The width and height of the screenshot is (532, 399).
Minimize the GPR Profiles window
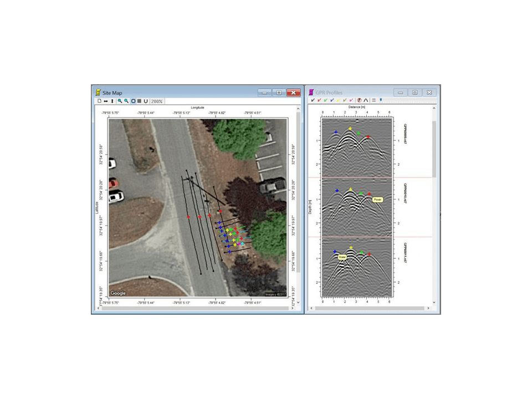coord(400,93)
